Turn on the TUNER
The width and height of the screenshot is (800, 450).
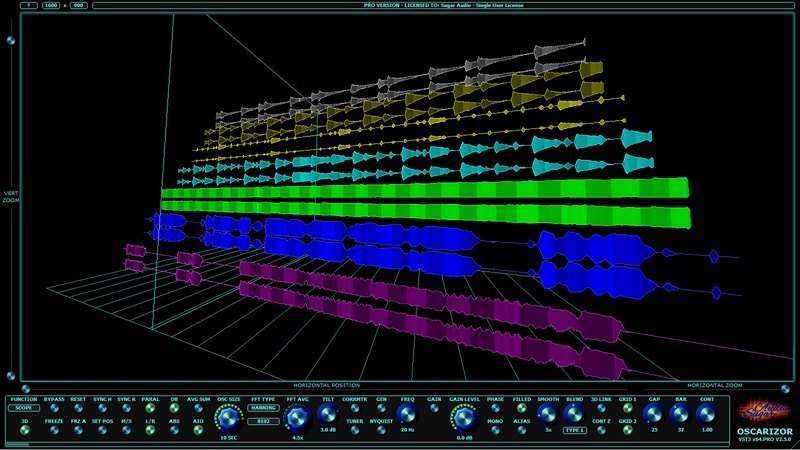tap(355, 430)
